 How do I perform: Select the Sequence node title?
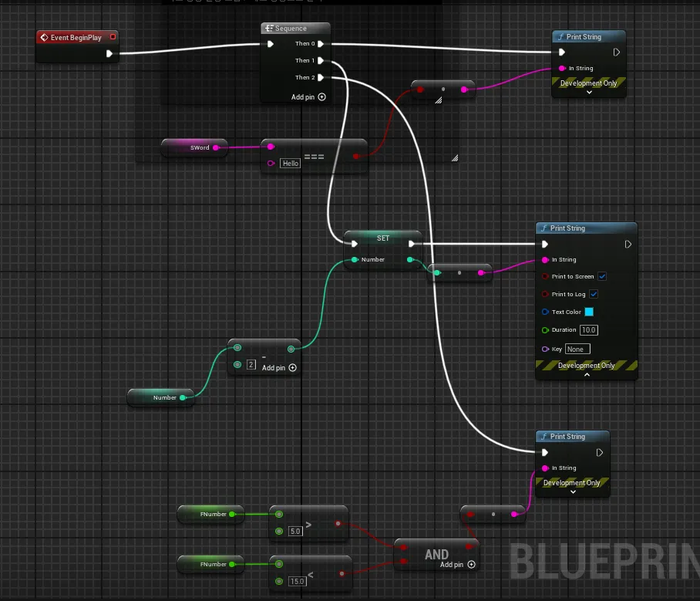(x=291, y=28)
